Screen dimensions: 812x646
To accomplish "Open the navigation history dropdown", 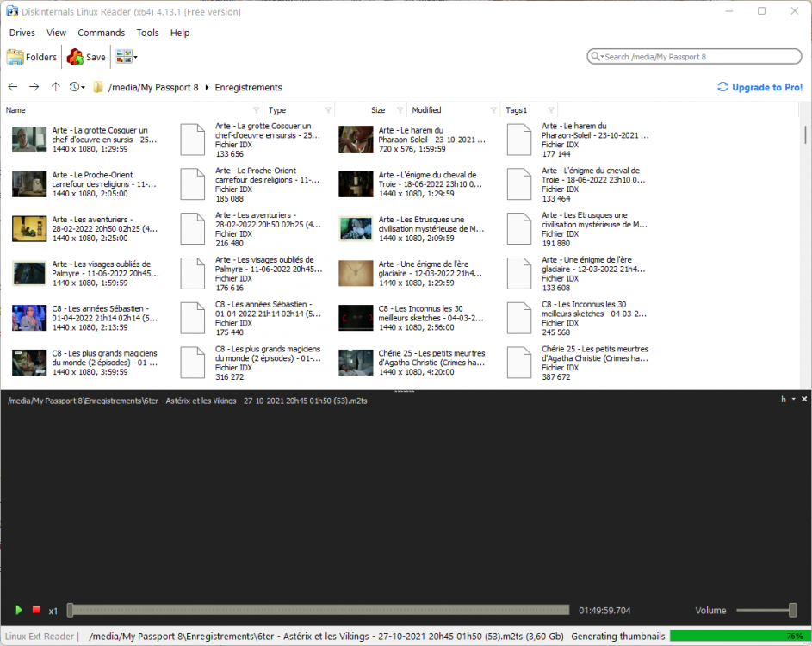I will coord(77,87).
